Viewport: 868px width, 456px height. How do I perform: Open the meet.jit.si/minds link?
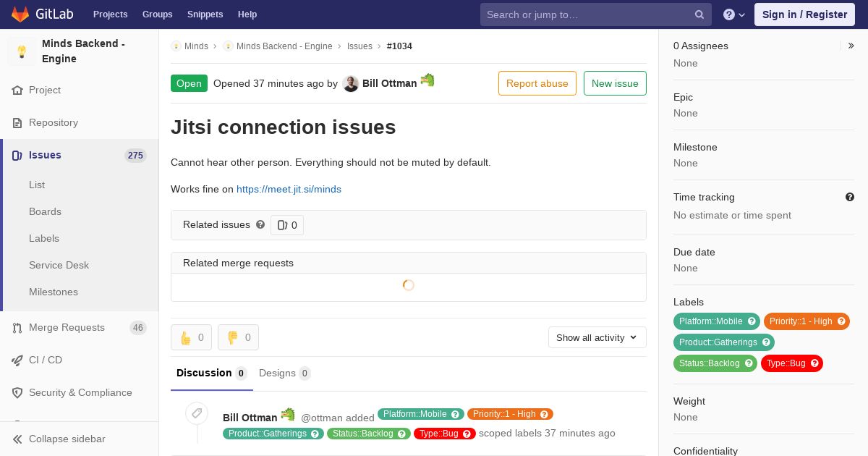(x=289, y=190)
